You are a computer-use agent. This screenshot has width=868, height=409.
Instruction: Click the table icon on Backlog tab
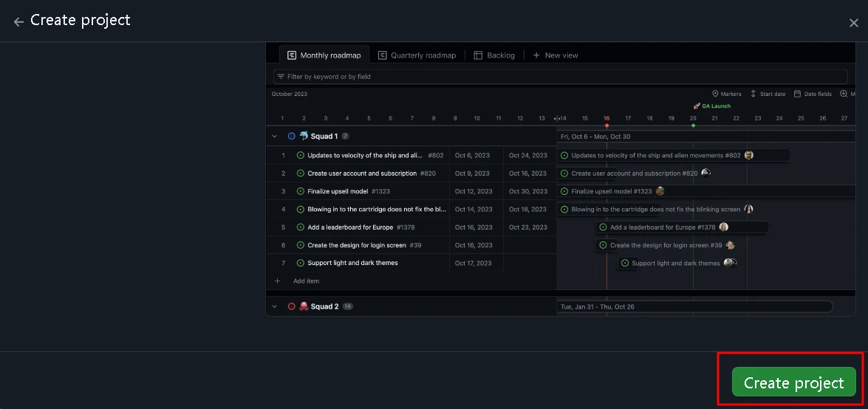tap(478, 55)
